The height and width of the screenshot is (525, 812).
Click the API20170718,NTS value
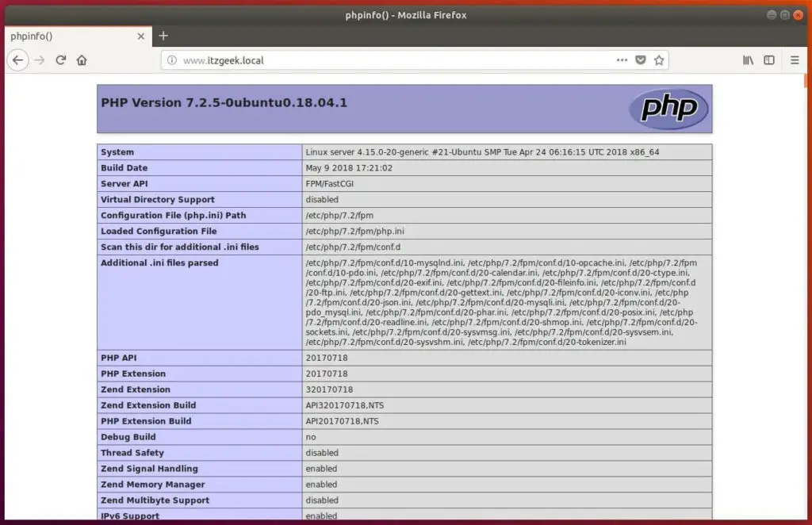point(342,421)
